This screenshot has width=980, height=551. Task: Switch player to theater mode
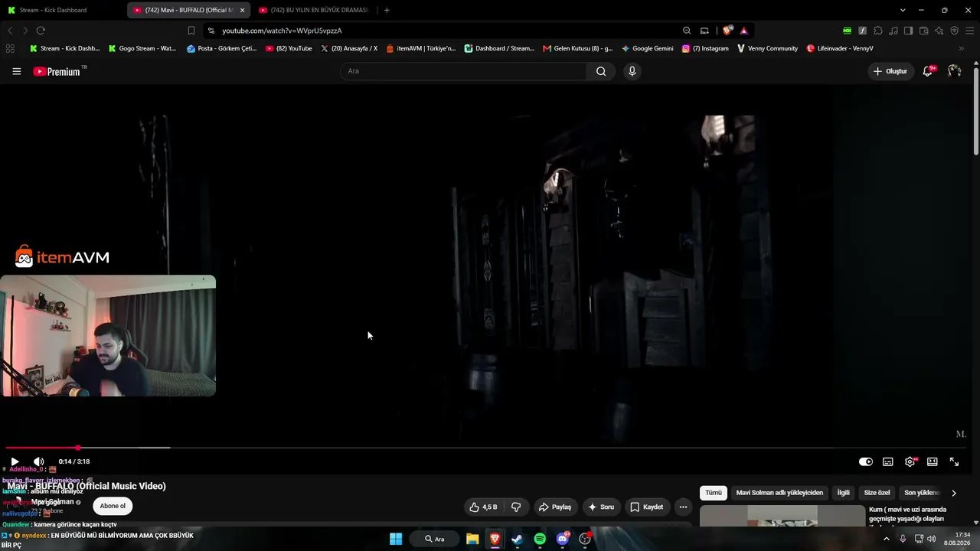click(x=933, y=461)
